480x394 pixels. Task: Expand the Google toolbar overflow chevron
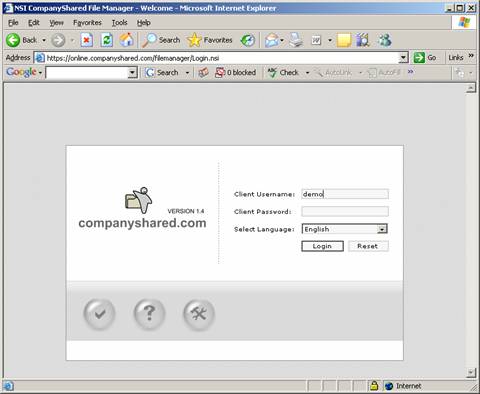410,72
